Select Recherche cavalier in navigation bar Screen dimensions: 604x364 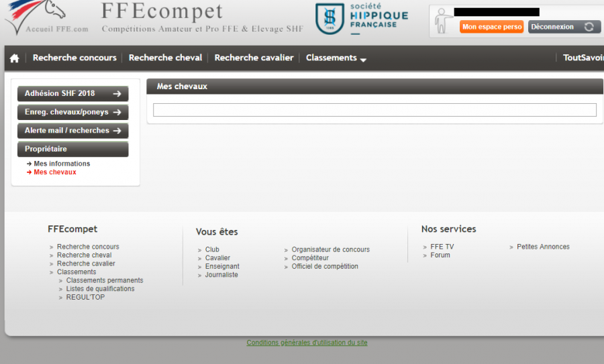click(x=254, y=58)
